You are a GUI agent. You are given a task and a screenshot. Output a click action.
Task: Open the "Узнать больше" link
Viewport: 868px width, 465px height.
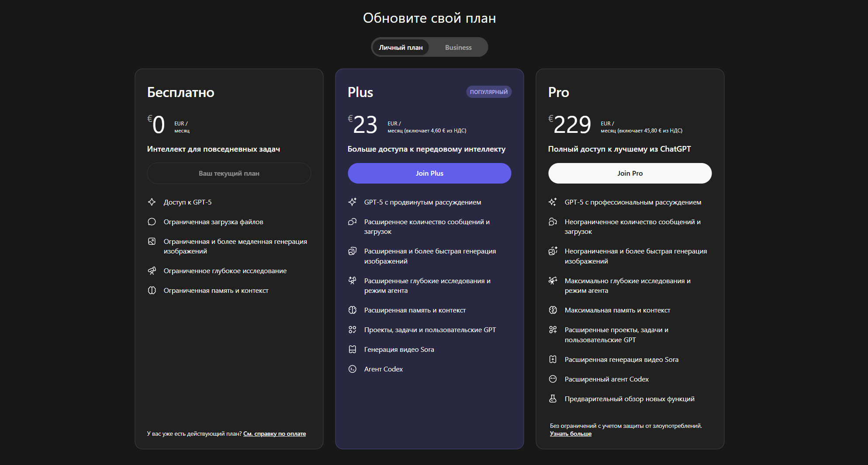click(571, 434)
